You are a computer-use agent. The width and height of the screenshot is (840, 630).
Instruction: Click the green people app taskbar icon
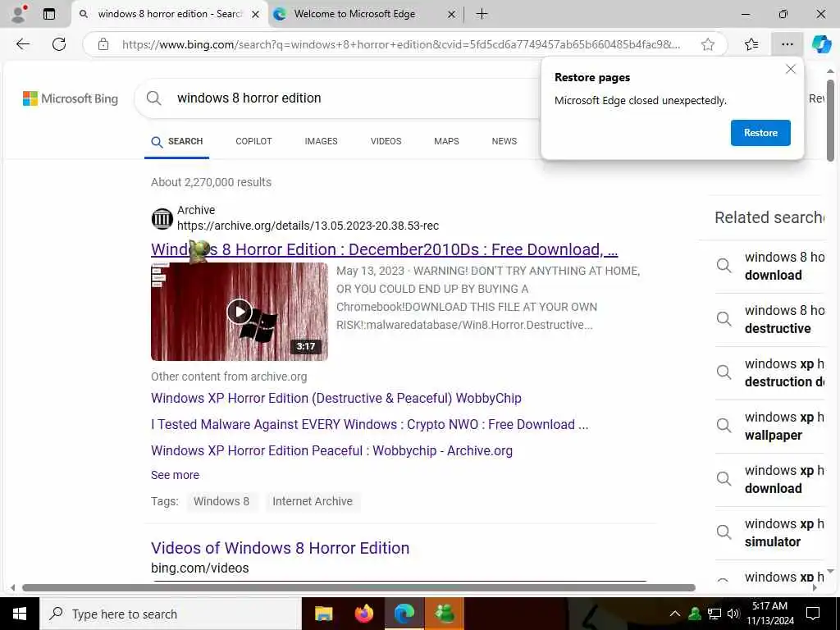pyautogui.click(x=445, y=614)
